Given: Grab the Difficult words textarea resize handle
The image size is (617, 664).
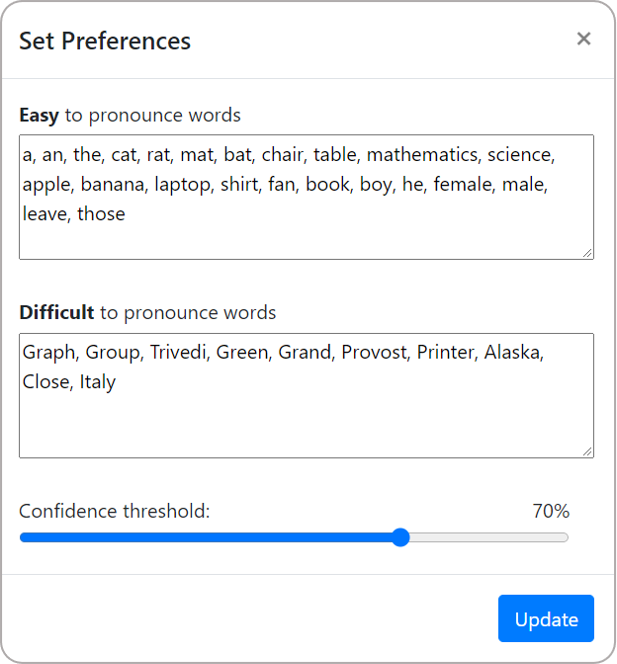Looking at the screenshot, I should pyautogui.click(x=587, y=451).
